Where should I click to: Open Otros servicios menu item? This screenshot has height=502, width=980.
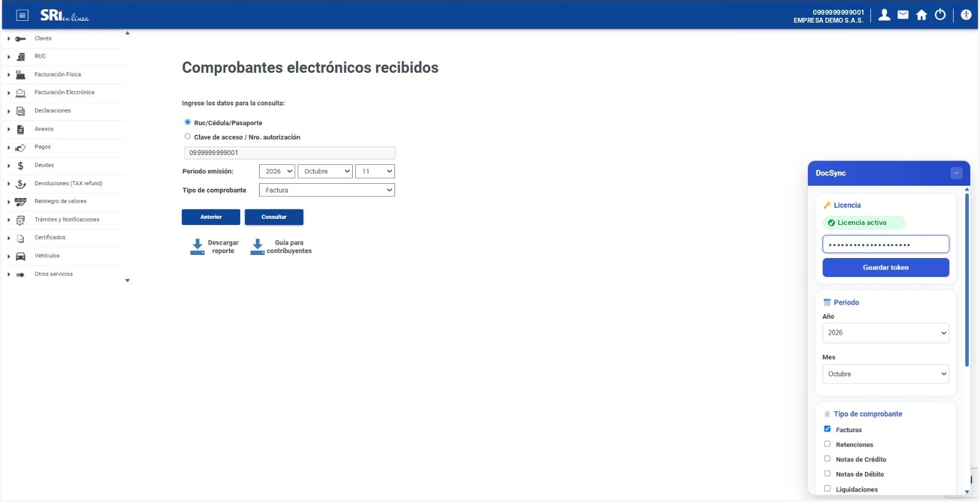[x=54, y=275]
